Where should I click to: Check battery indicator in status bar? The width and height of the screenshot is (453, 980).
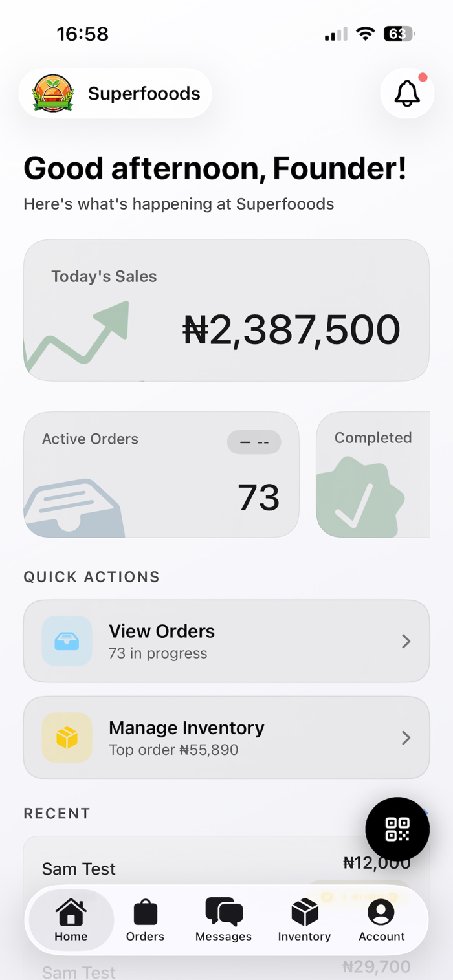click(400, 34)
